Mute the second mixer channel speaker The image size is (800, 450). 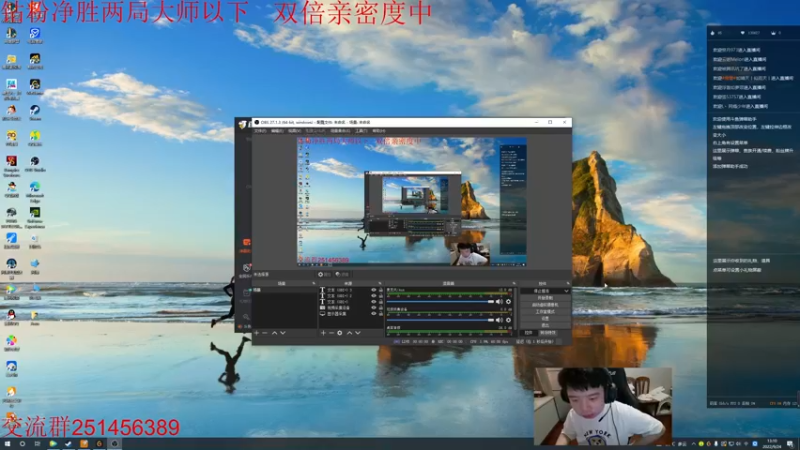click(x=499, y=320)
